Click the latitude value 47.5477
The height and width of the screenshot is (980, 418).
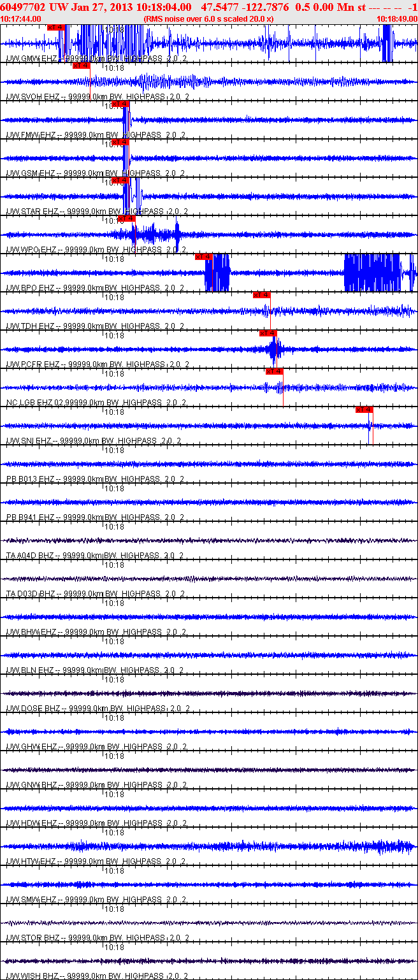[x=219, y=7]
